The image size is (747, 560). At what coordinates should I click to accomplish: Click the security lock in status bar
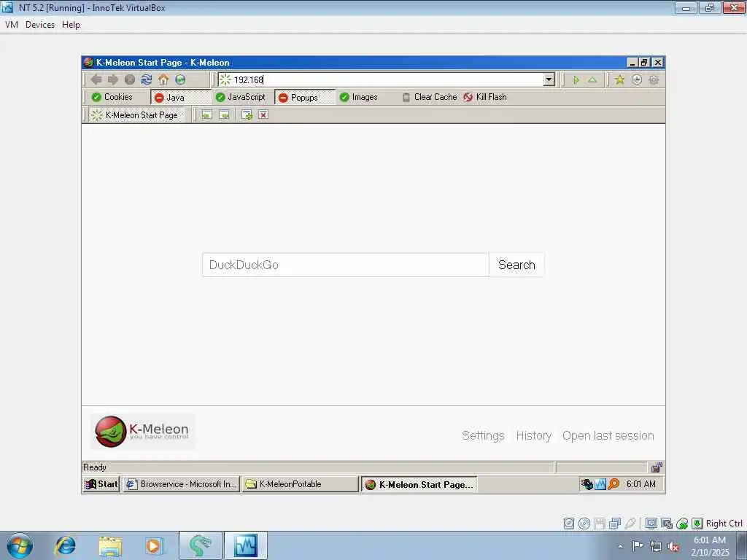click(x=657, y=467)
